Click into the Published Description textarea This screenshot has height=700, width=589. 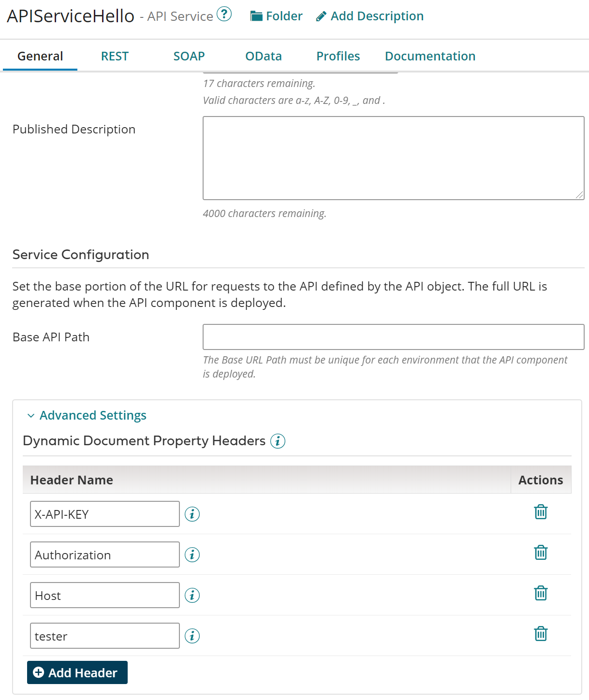[x=393, y=158]
